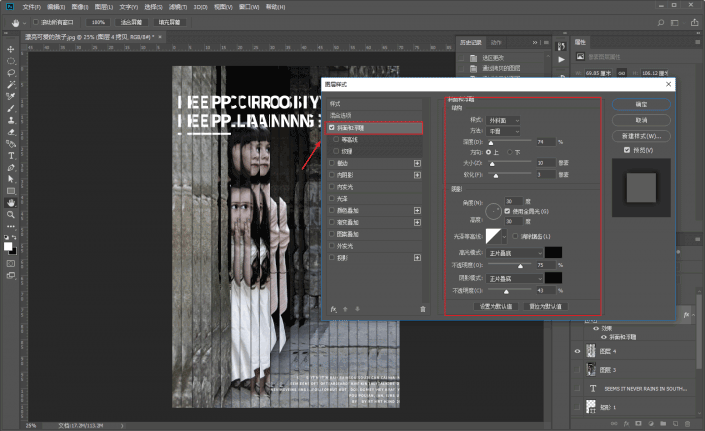
Task: Click the shadow mode color swatch
Action: coord(553,278)
